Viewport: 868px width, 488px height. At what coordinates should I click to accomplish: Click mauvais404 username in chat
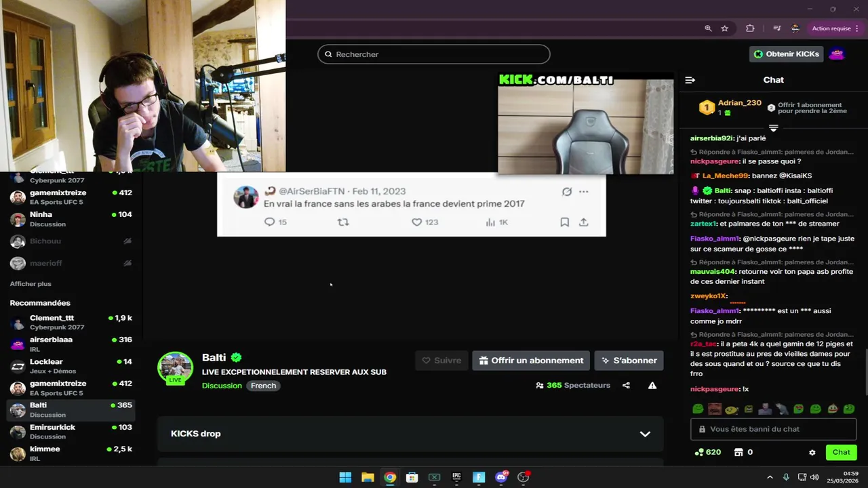[x=713, y=272]
